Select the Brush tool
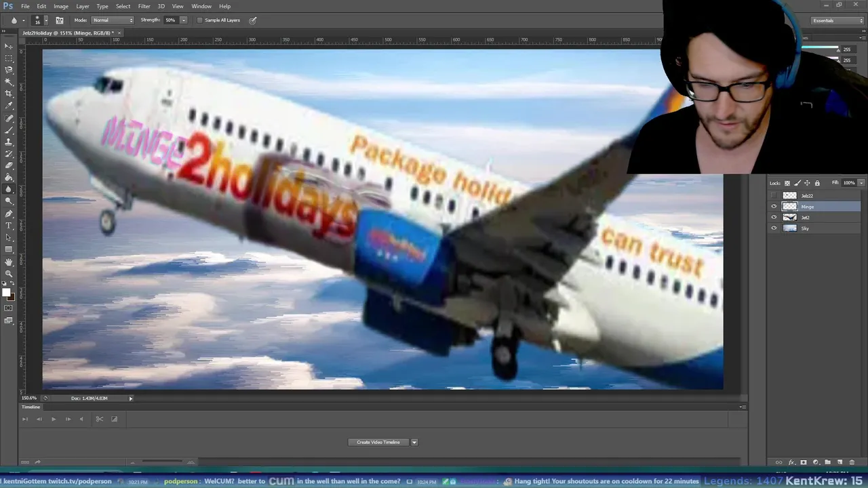This screenshot has width=868, height=488. click(9, 129)
